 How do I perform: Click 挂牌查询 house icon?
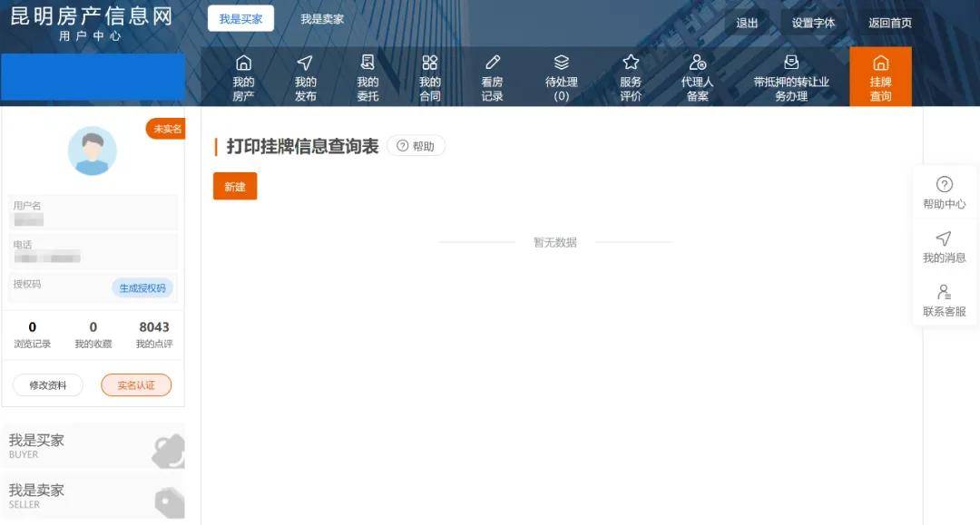click(x=880, y=63)
